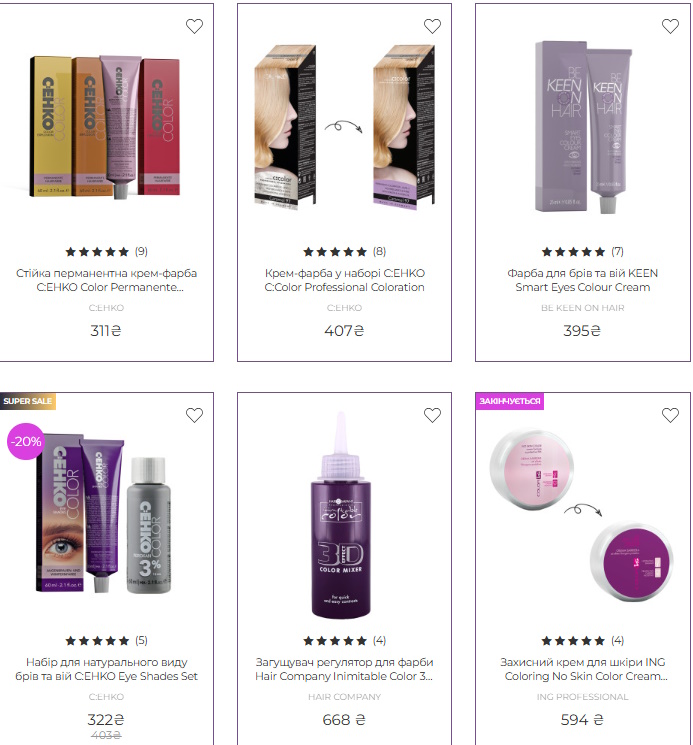Favorite the Hair Company 3D Color Mixer

(x=432, y=415)
